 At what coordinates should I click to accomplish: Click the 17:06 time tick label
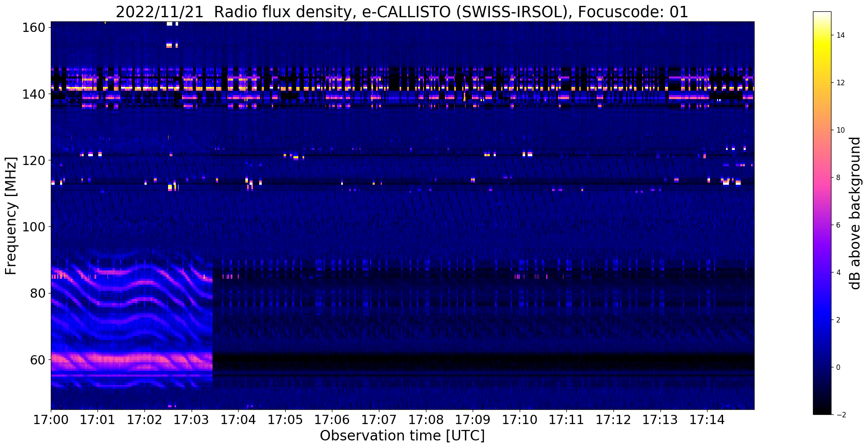(332, 419)
